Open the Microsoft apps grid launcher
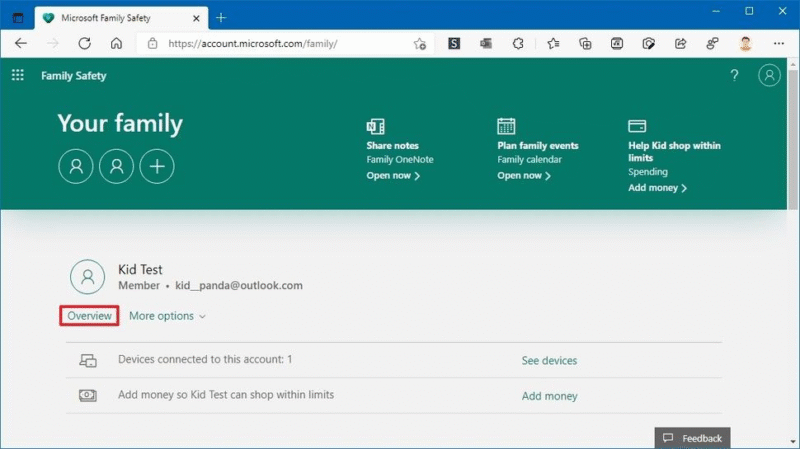The height and width of the screenshot is (449, 800). click(x=17, y=76)
